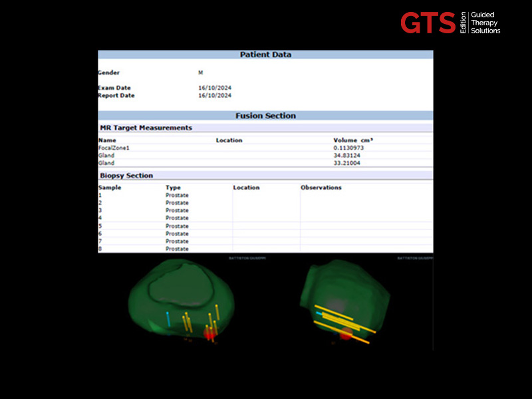Click the Exam Date value 16/10/2024
Viewport: 532px width, 399px height.
[x=215, y=88]
